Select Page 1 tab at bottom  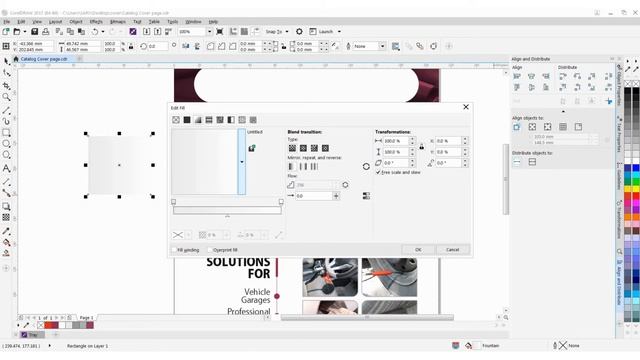[86, 317]
